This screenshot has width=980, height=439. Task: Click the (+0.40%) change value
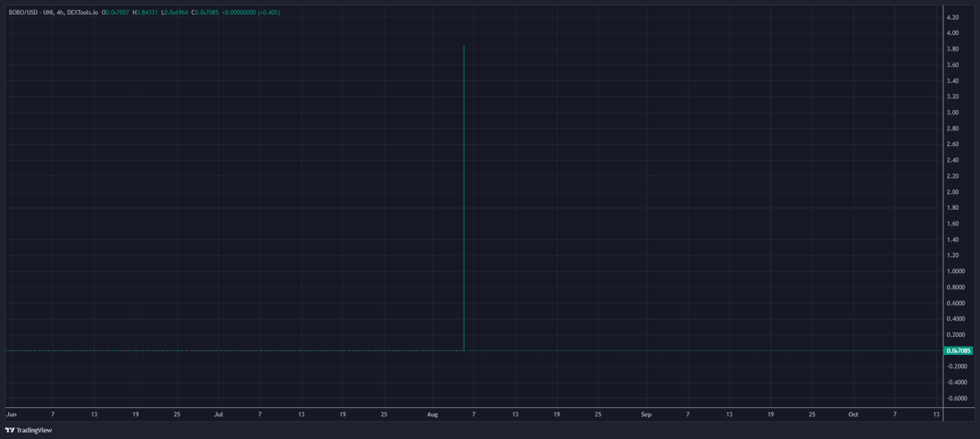tap(269, 12)
